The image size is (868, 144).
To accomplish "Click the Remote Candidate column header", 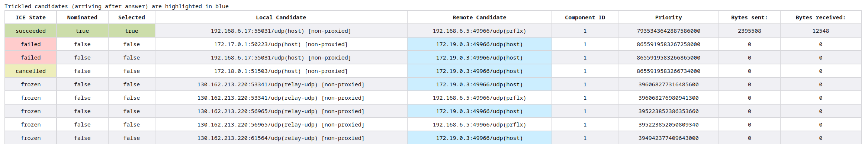I will pos(479,17).
